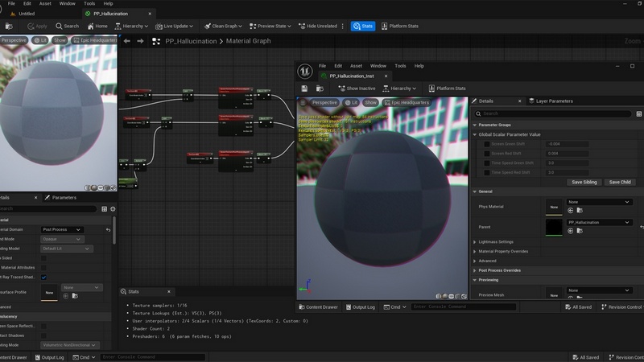Uncheck the Ray Traced Shadows checkbox

click(43, 278)
